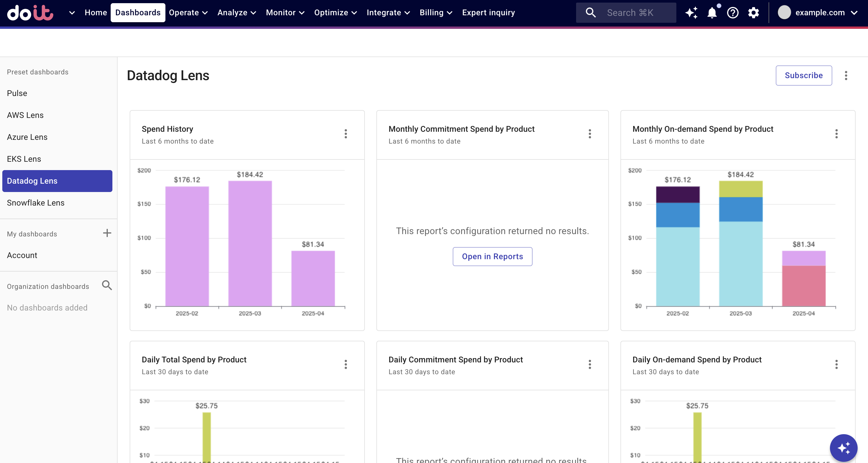The image size is (868, 463).
Task: Click the 2025-04 bar in Spend History
Action: 313,279
